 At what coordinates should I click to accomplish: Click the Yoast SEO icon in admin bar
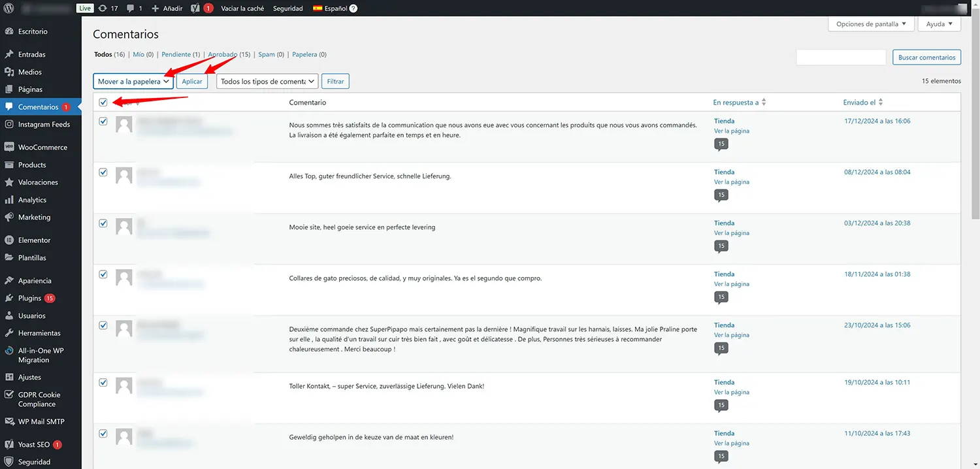pos(195,8)
